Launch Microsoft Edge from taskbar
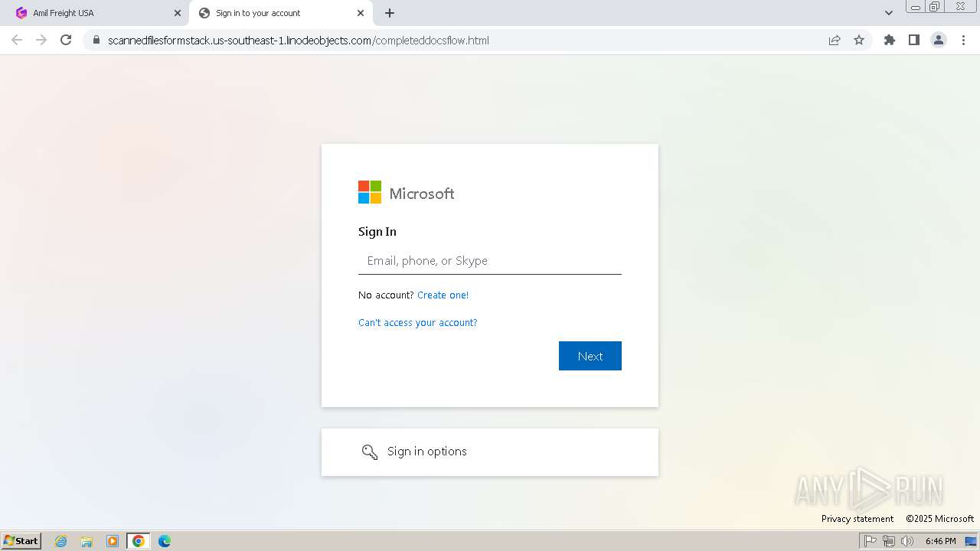The height and width of the screenshot is (551, 980). tap(165, 541)
